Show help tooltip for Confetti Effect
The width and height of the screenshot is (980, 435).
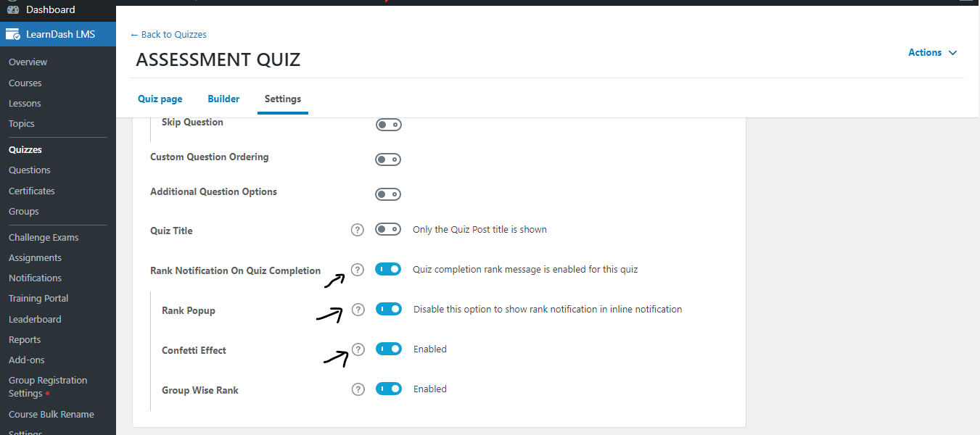[358, 349]
